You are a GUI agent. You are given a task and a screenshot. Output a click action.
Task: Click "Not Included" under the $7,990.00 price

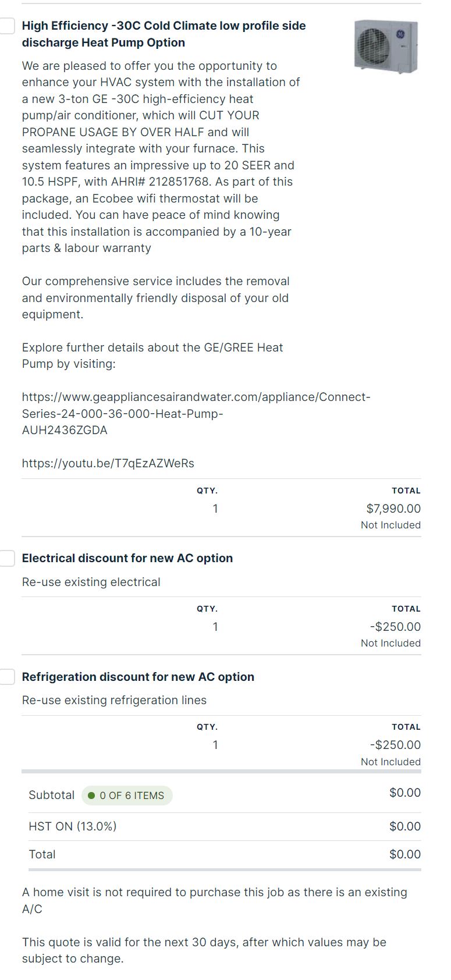click(390, 525)
